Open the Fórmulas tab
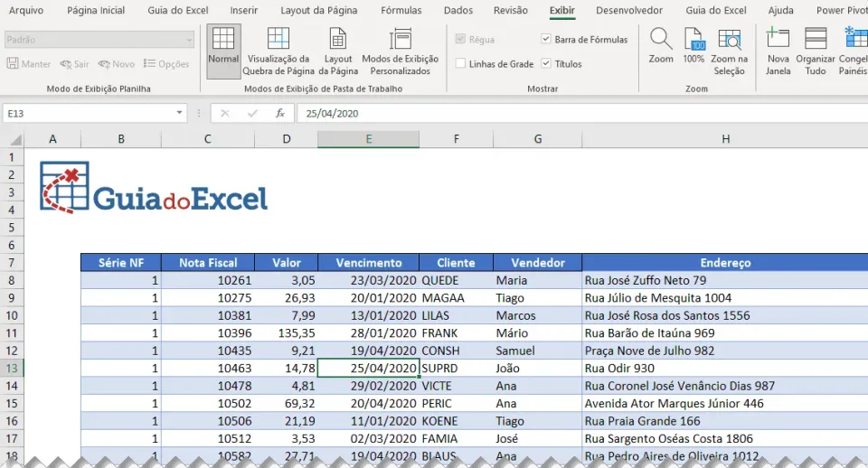The height and width of the screenshot is (468, 868). [x=401, y=10]
